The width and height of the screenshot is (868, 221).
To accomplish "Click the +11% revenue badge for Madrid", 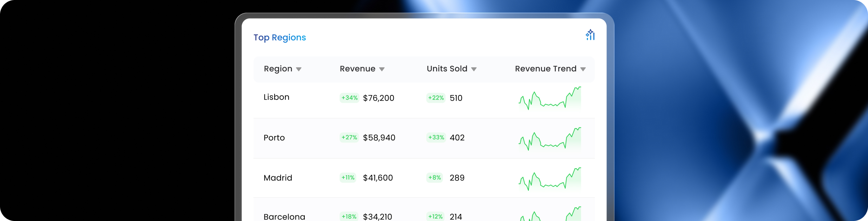I will pyautogui.click(x=348, y=178).
